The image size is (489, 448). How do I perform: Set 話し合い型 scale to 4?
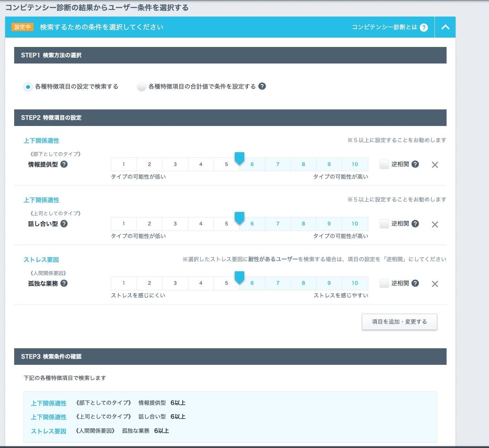201,224
